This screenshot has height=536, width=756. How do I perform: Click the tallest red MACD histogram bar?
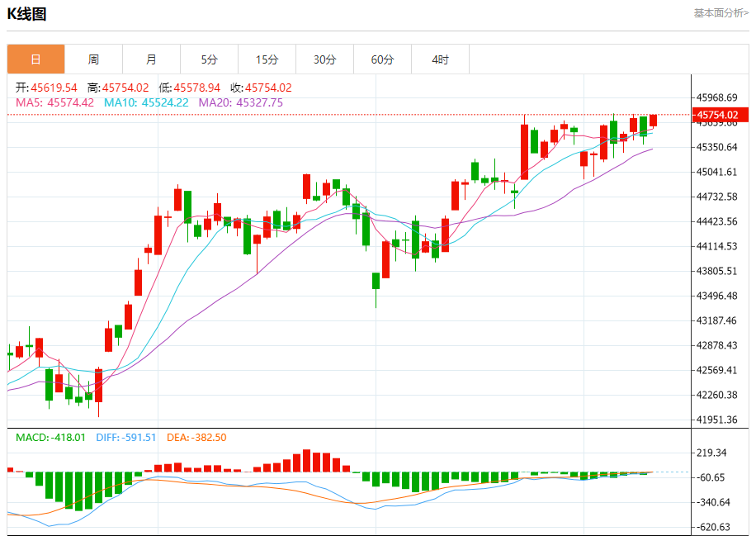[306, 461]
